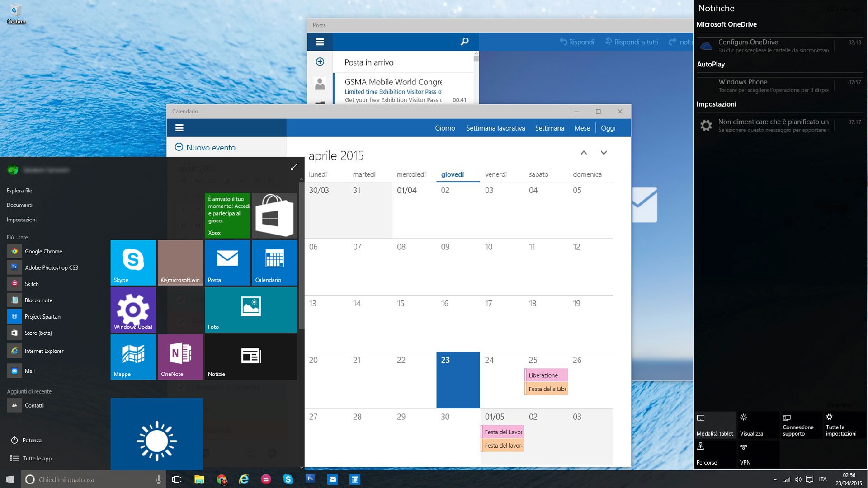Expand the Start menu to full screen

294,167
